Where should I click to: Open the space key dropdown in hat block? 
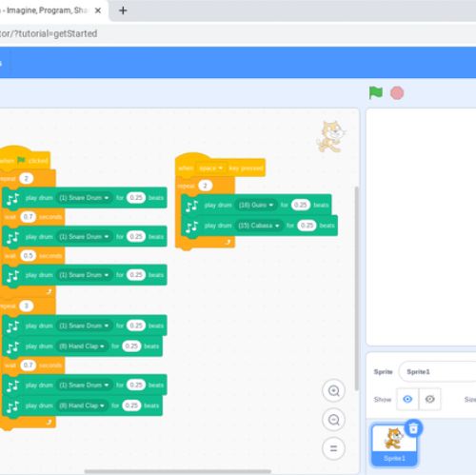click(211, 168)
